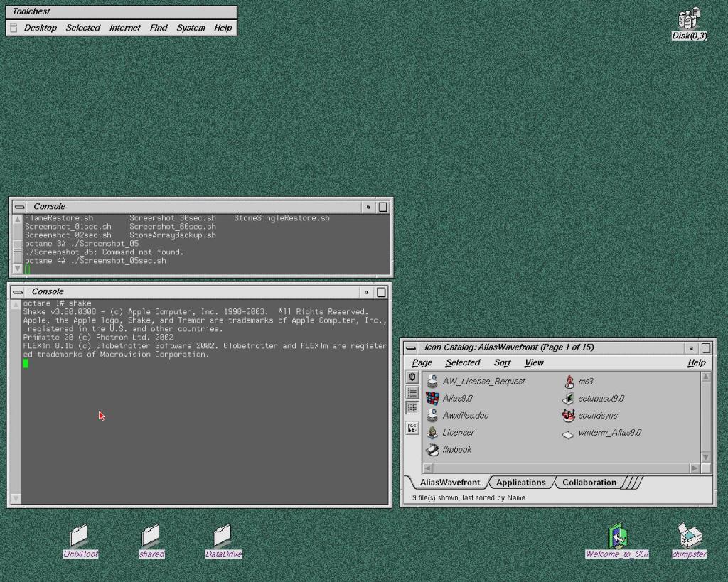Toggle column view in Icon Catalog
The height and width of the screenshot is (582, 728).
click(412, 408)
